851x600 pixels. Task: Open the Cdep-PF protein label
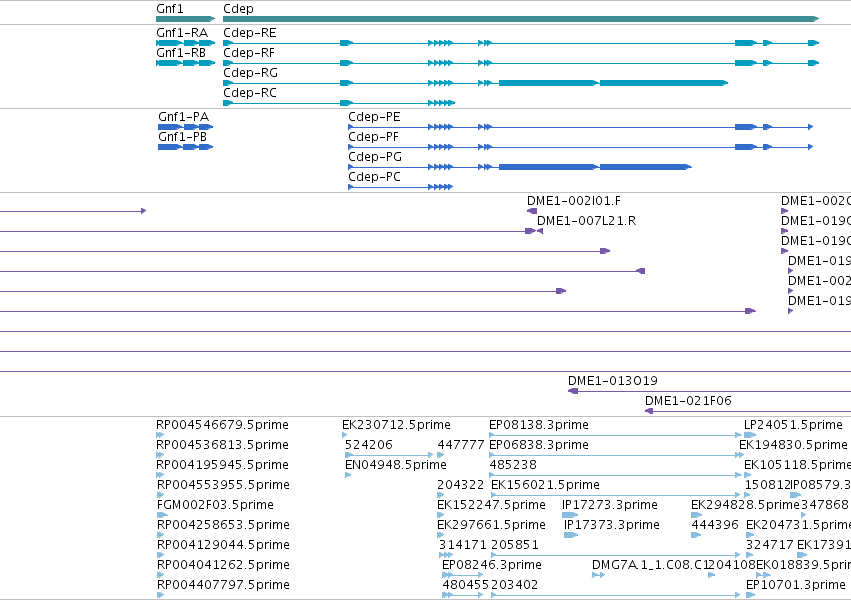[373, 137]
